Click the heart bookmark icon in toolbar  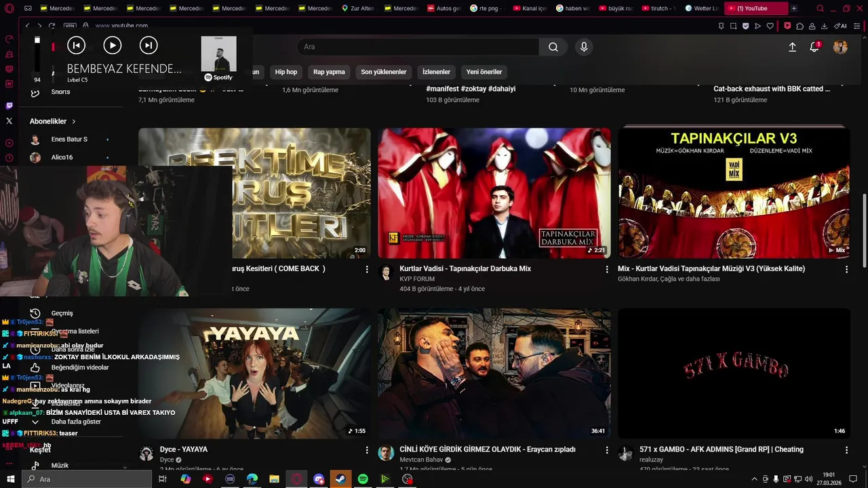point(770,26)
